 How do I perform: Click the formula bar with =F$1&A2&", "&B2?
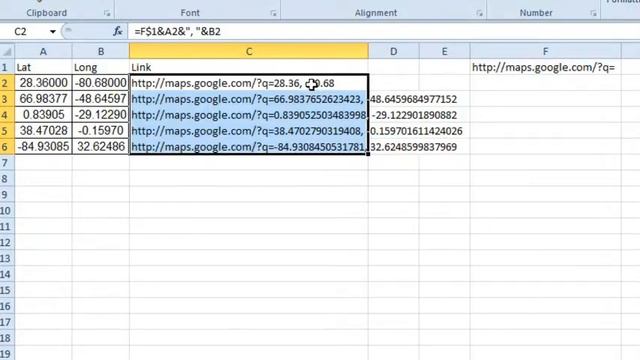pos(384,31)
